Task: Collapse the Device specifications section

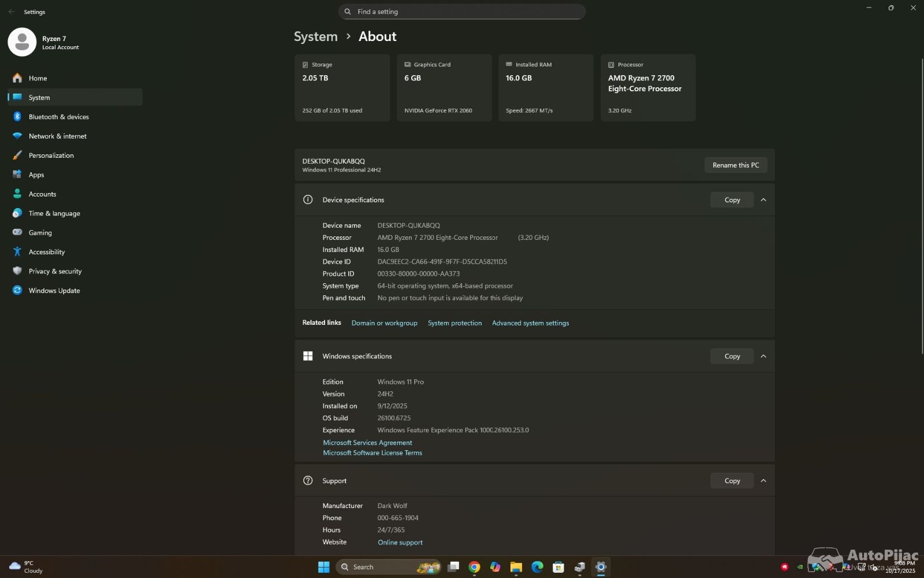Action: click(x=763, y=200)
